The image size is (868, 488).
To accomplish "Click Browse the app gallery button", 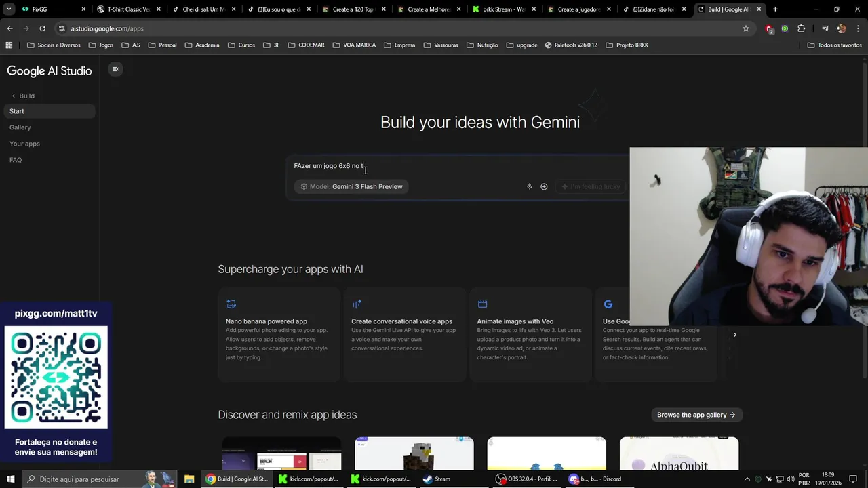I will click(x=696, y=415).
